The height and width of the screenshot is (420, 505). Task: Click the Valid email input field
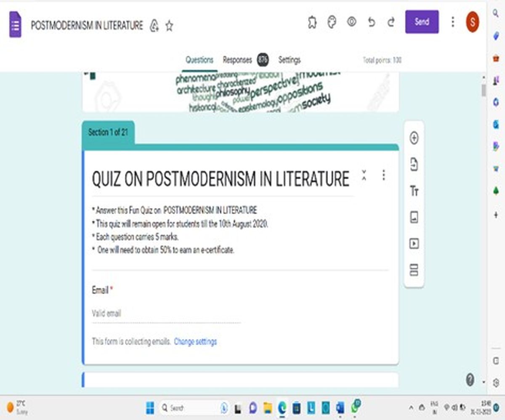[166, 314]
